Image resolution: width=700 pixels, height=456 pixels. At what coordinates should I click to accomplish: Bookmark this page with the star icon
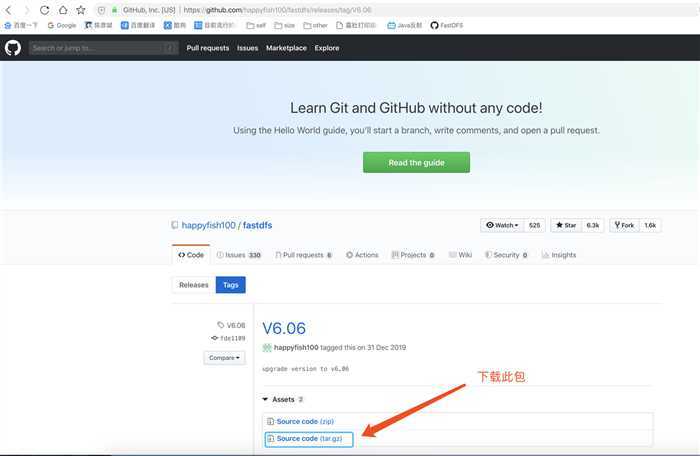81,10
